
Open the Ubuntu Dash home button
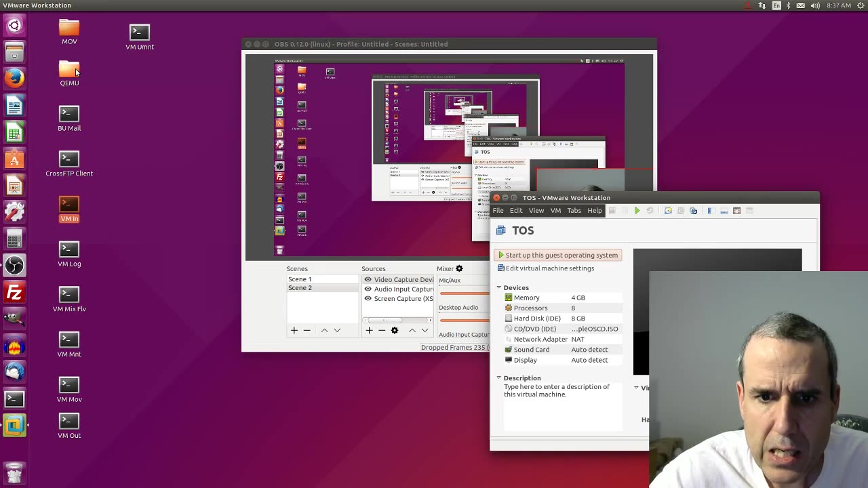(x=14, y=26)
